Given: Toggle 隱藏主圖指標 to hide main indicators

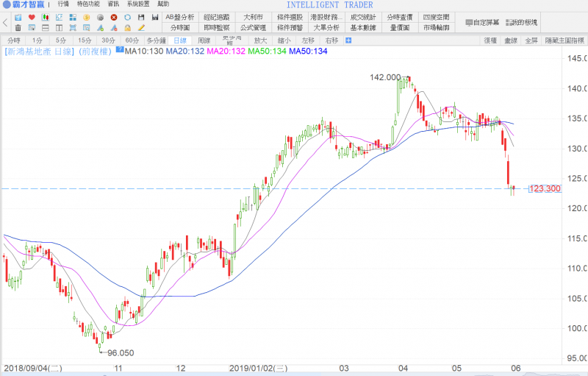Looking at the screenshot, I should 564,40.
